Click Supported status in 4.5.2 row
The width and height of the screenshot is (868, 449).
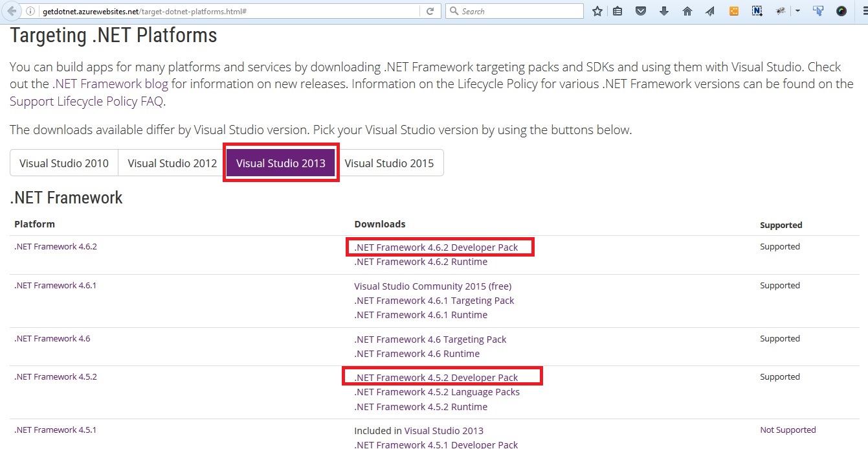coord(780,377)
